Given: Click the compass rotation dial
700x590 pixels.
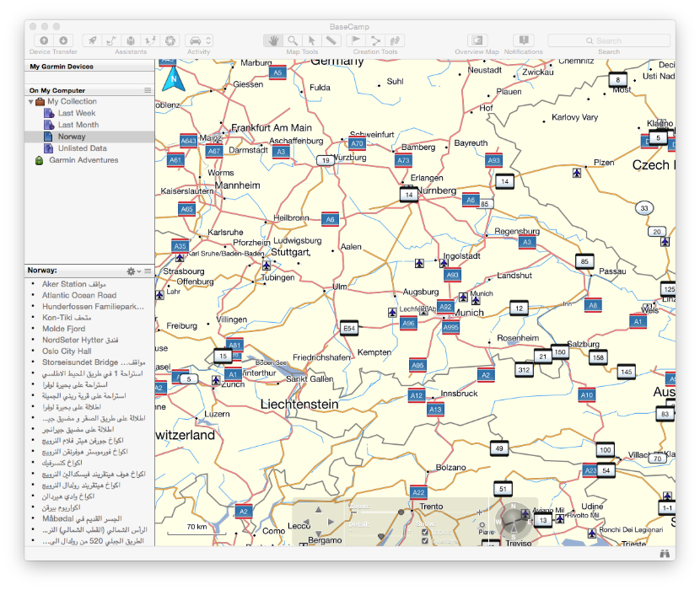Looking at the screenshot, I should (x=514, y=521).
